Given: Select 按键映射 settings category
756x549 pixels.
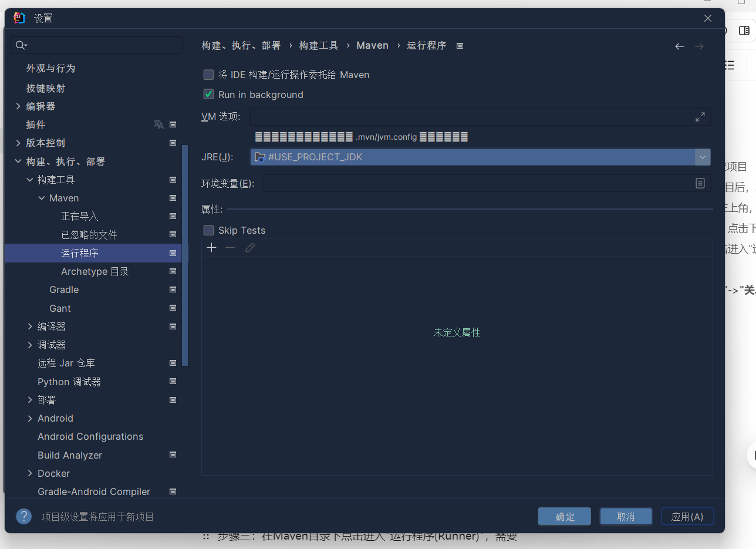Looking at the screenshot, I should pyautogui.click(x=46, y=88).
